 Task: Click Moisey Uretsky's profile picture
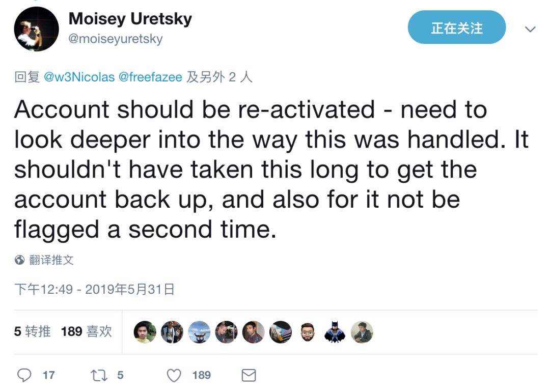pyautogui.click(x=36, y=29)
